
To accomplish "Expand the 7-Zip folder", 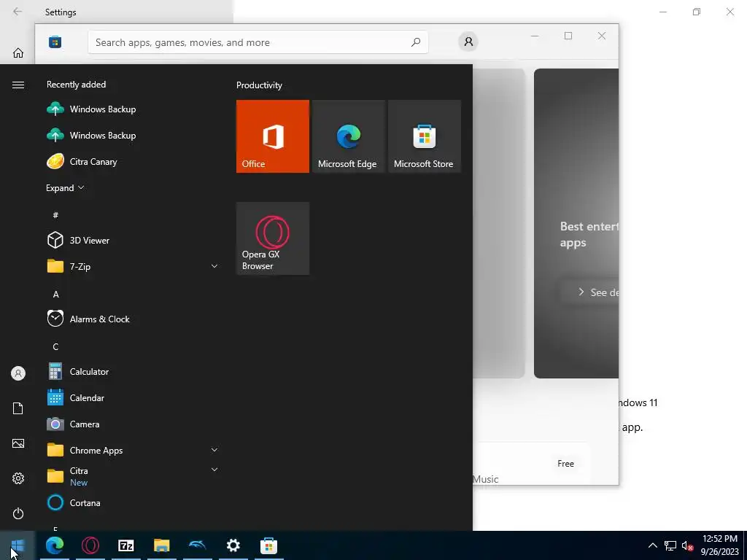I will (214, 266).
